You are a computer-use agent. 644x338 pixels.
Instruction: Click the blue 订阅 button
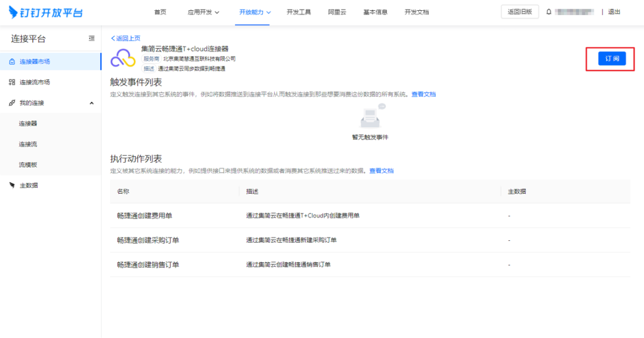click(612, 59)
